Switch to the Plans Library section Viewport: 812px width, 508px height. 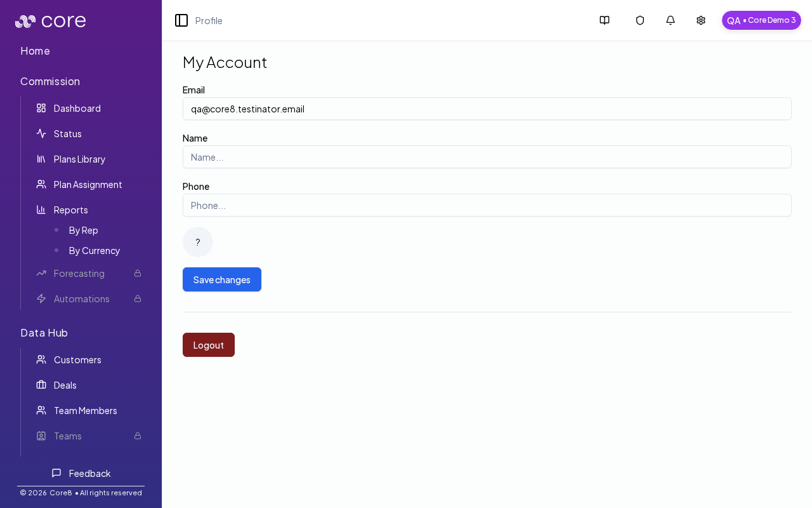(x=79, y=159)
